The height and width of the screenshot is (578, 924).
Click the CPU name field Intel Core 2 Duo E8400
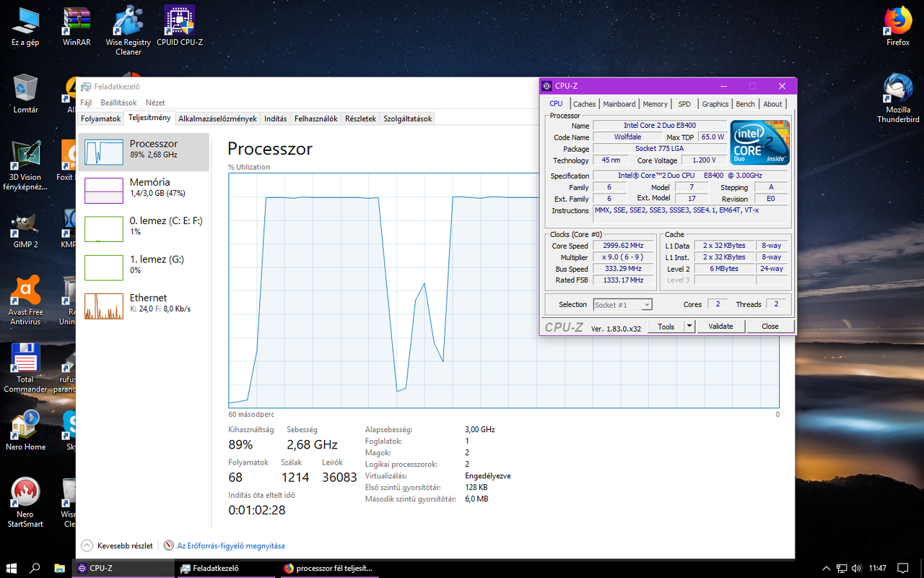tap(660, 126)
